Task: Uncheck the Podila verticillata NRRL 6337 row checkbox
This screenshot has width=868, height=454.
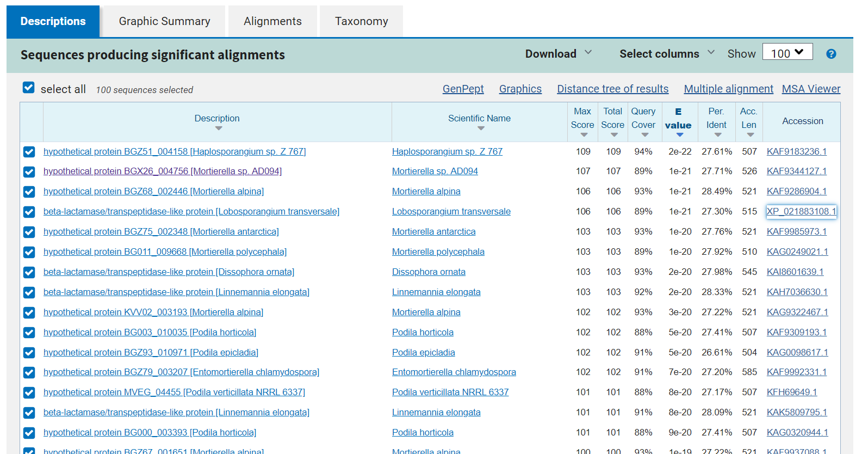Action: point(29,393)
